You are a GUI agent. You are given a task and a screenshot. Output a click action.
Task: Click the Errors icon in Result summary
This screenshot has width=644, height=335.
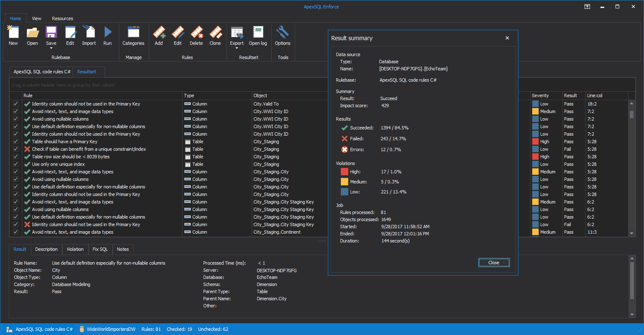pyautogui.click(x=345, y=149)
